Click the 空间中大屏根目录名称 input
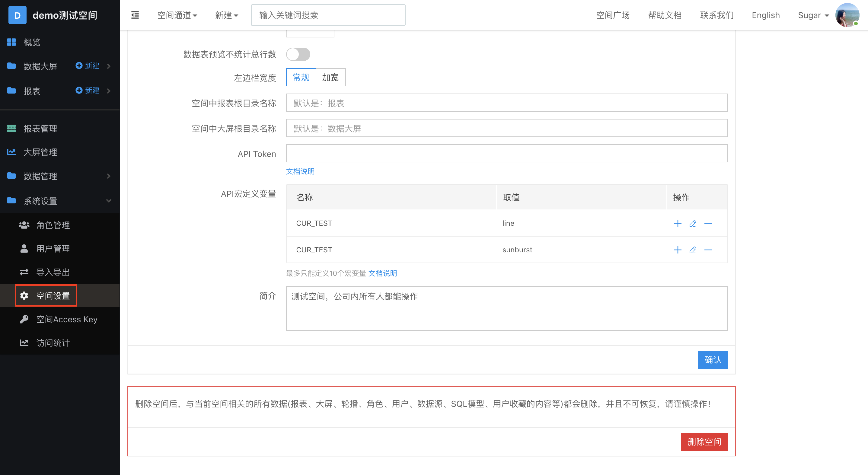 pyautogui.click(x=507, y=128)
